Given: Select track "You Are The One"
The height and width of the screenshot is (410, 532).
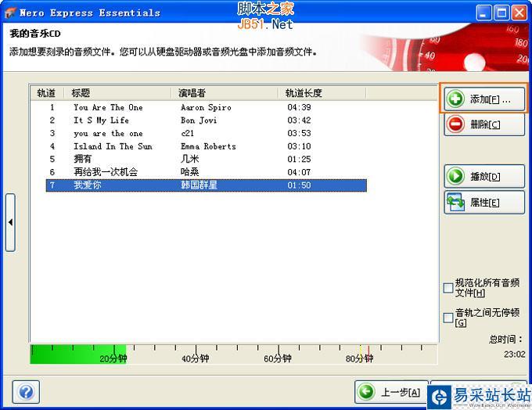Looking at the screenshot, I should (x=108, y=107).
